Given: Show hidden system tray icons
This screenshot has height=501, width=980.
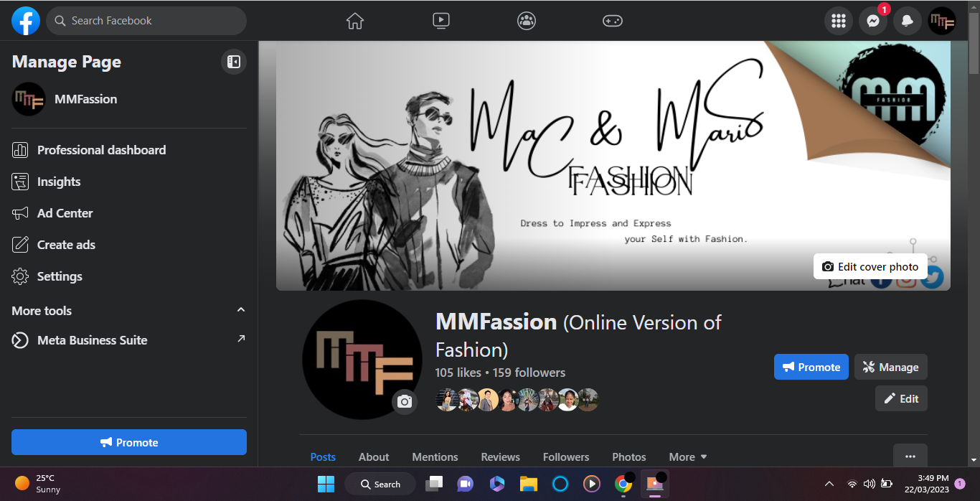Looking at the screenshot, I should point(829,484).
